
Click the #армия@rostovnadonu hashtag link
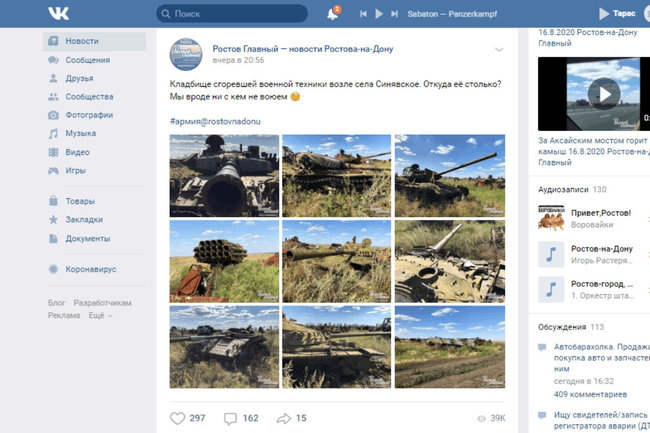coord(218,121)
